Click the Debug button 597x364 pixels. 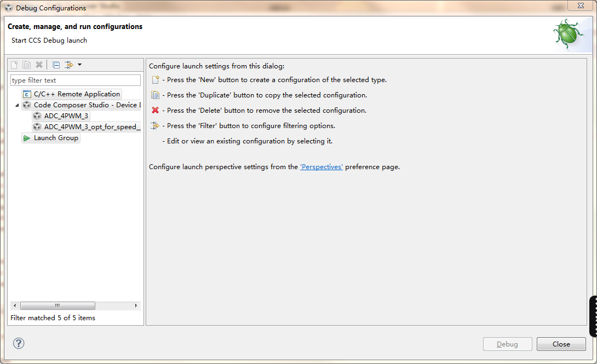click(x=508, y=344)
